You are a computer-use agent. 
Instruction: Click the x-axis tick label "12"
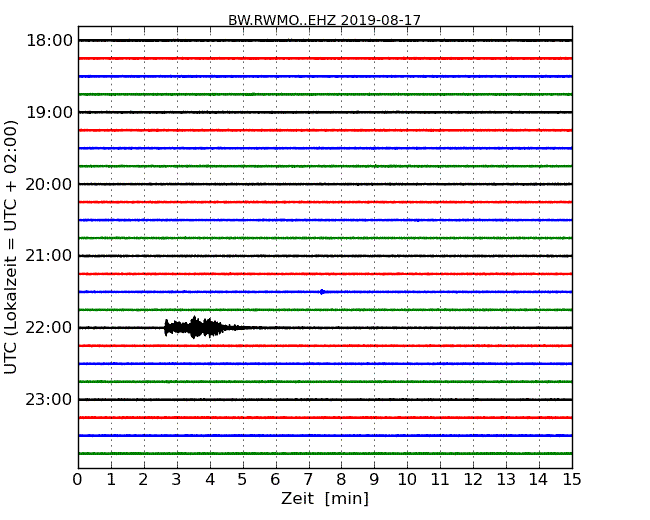(x=473, y=479)
